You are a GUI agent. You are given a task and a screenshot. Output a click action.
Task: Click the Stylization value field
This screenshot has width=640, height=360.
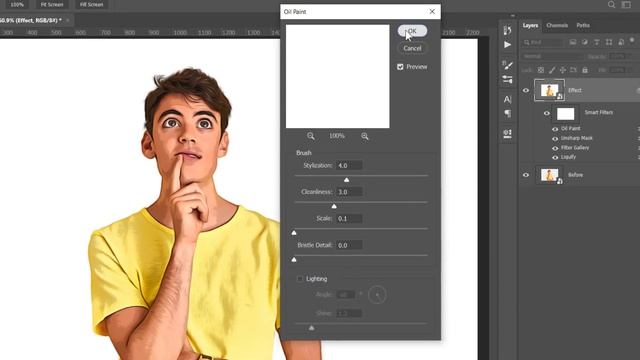click(x=349, y=165)
